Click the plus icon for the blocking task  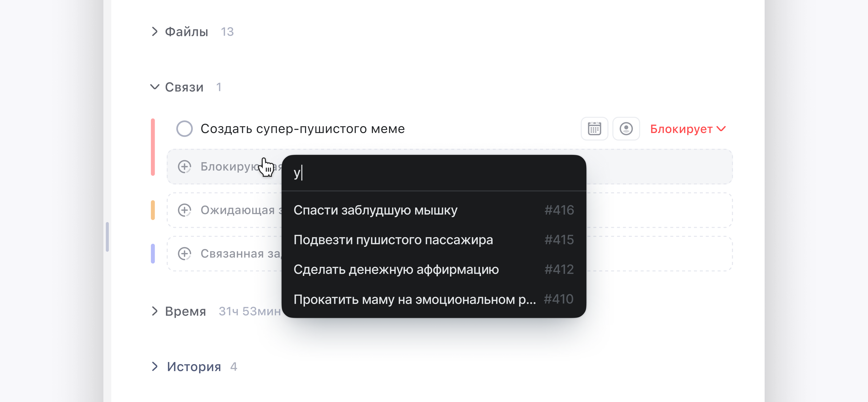[184, 167]
